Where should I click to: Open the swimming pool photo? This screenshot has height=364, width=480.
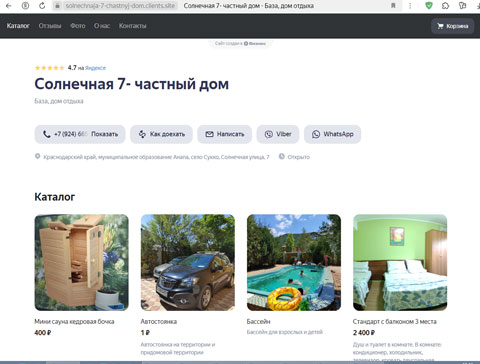coord(294,263)
